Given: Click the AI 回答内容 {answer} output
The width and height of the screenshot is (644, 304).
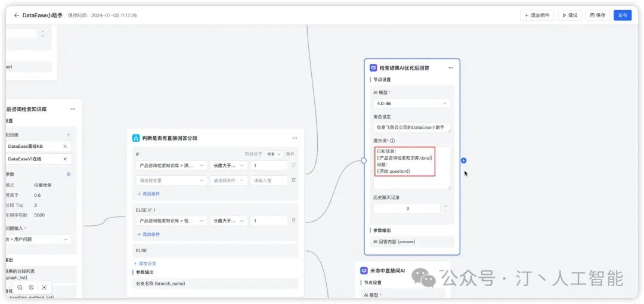Looking at the screenshot, I should coord(412,242).
